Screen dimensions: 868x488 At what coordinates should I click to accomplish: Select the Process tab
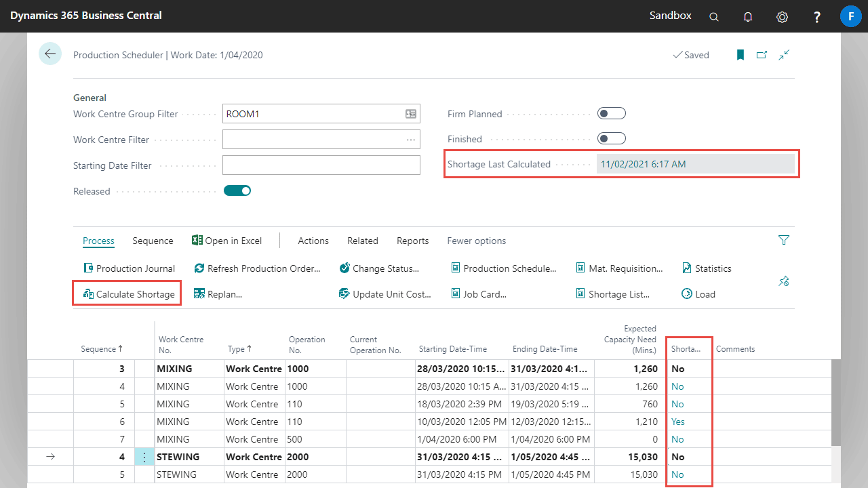click(98, 241)
